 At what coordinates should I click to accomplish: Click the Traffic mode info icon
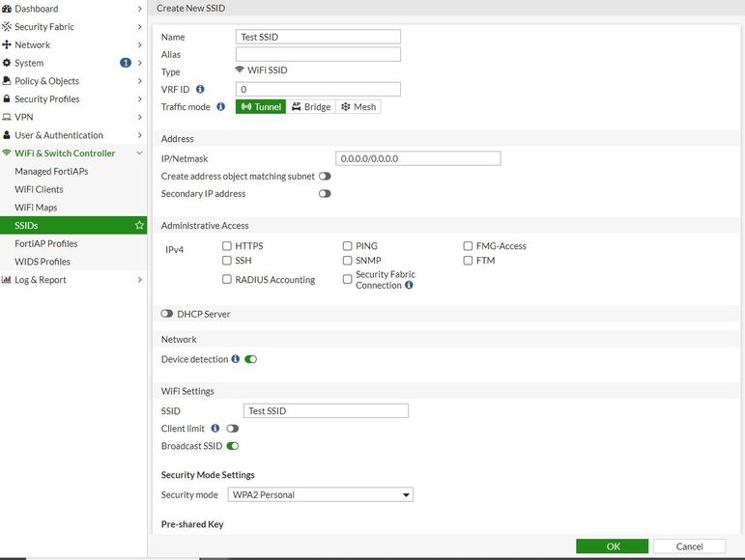[x=221, y=106]
